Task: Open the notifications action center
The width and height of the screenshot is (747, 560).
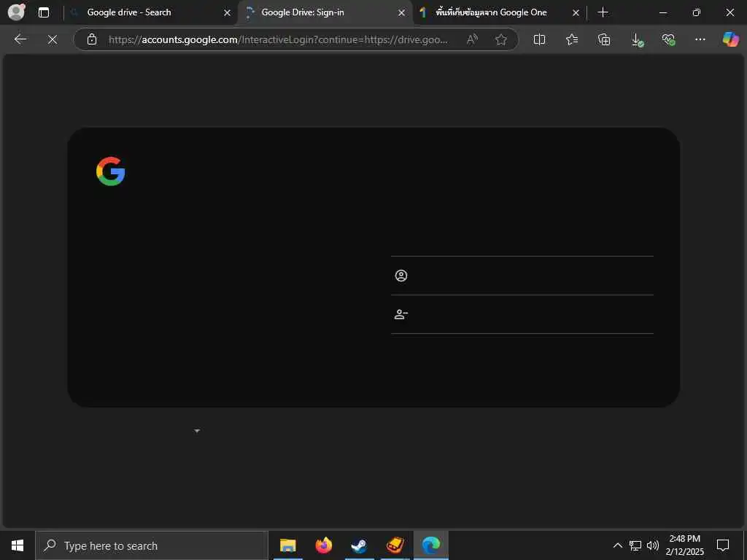Action: coord(723,545)
